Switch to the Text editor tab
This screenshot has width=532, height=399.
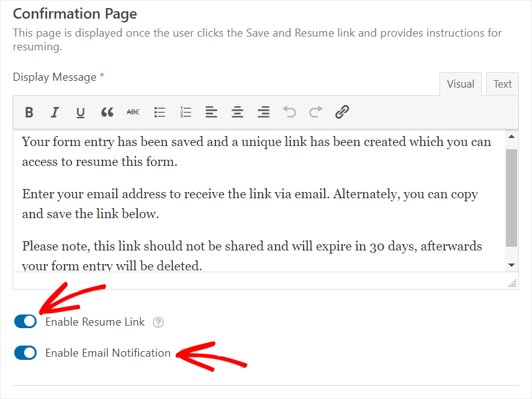point(502,84)
